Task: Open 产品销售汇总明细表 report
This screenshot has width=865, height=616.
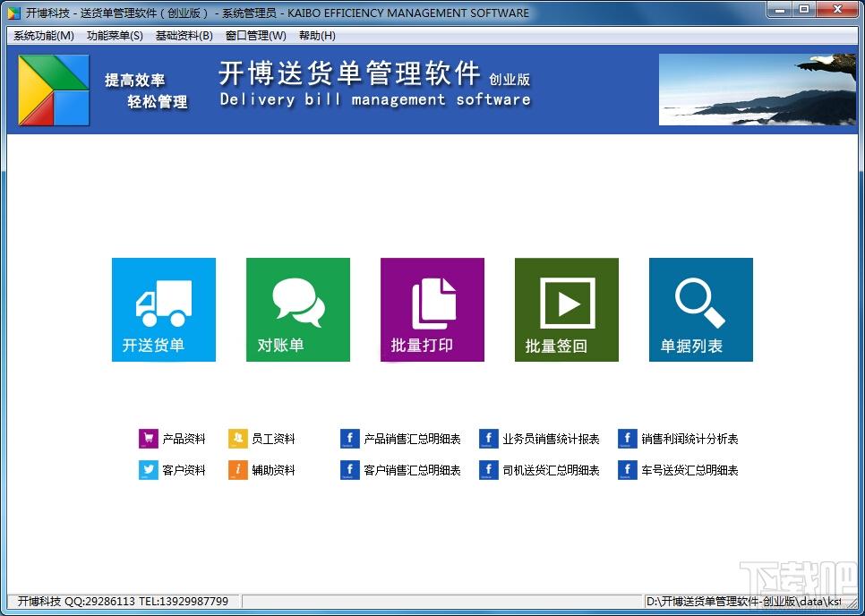Action: [412, 439]
